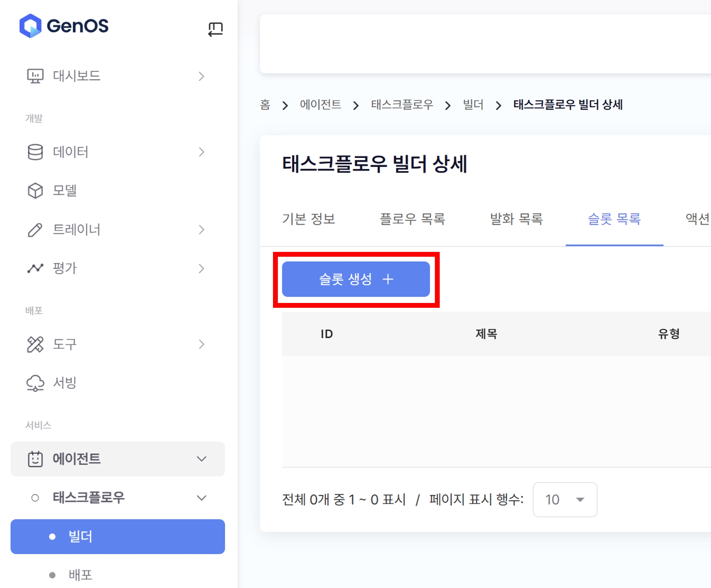This screenshot has height=588, width=711.
Task: Click the GenOS logo
Action: tap(64, 26)
